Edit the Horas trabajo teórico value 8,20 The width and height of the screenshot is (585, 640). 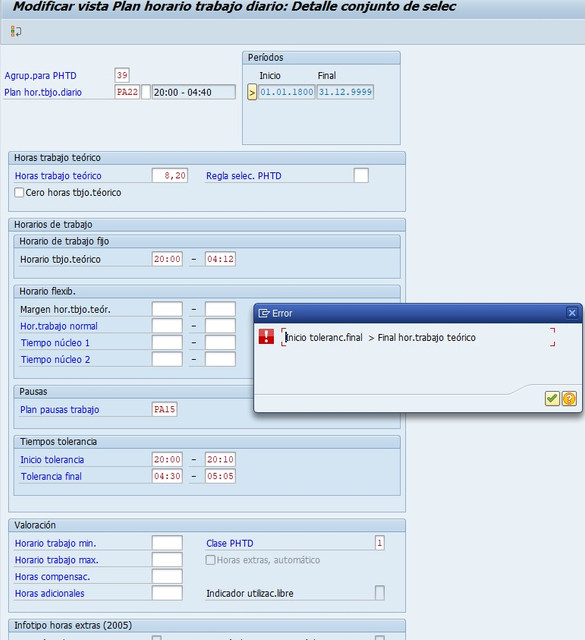(x=170, y=176)
